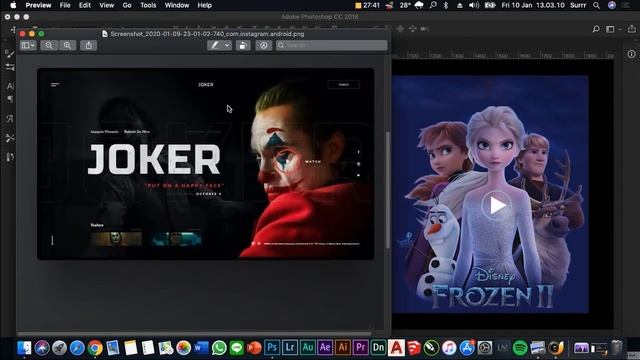
Task: Open the Tools menu
Action: pos(148,5)
